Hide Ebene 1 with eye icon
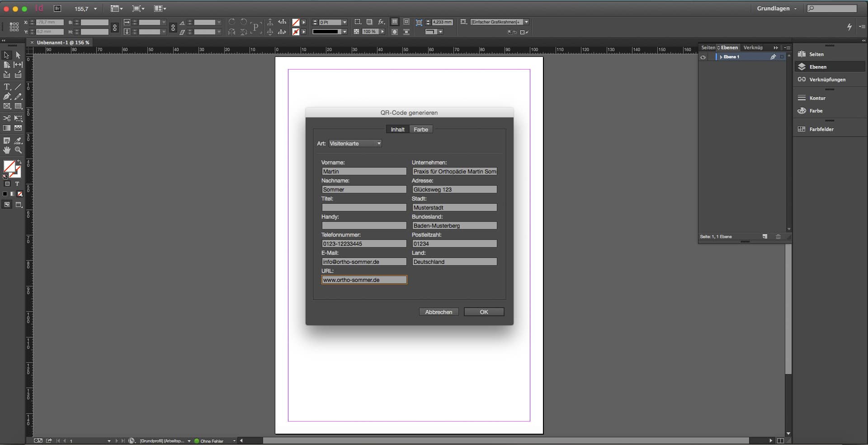The image size is (868, 445). click(703, 57)
